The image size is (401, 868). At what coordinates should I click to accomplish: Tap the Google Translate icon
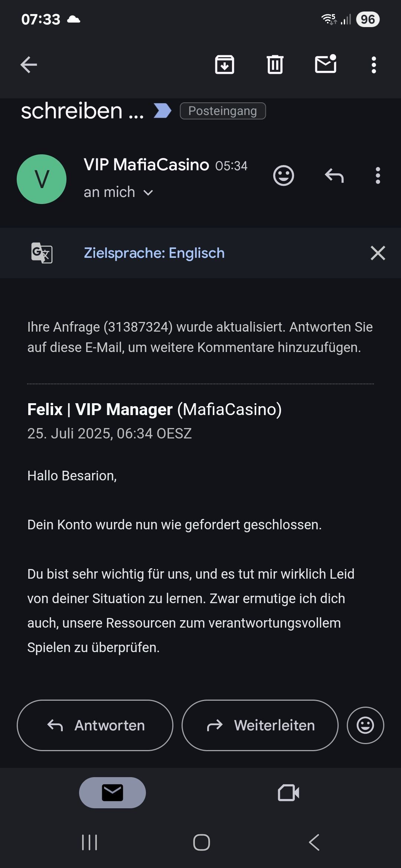(42, 253)
